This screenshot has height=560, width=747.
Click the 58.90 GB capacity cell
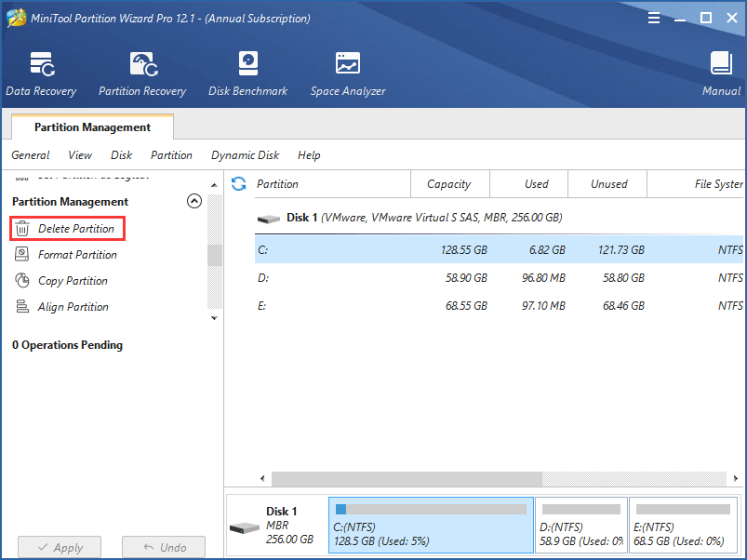click(466, 277)
